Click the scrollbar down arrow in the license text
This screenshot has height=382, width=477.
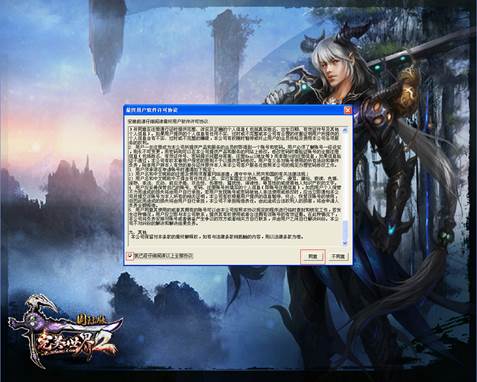click(x=345, y=243)
